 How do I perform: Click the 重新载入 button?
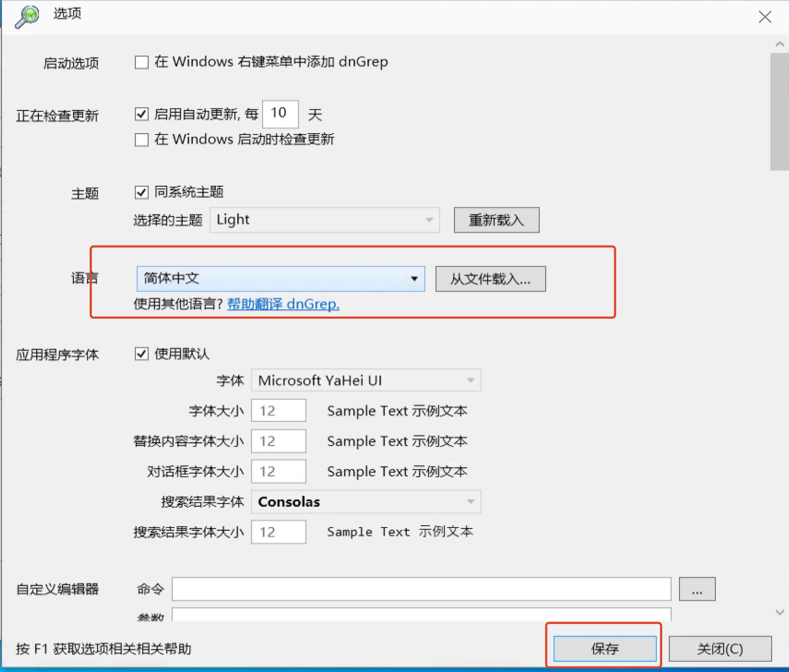tap(496, 220)
